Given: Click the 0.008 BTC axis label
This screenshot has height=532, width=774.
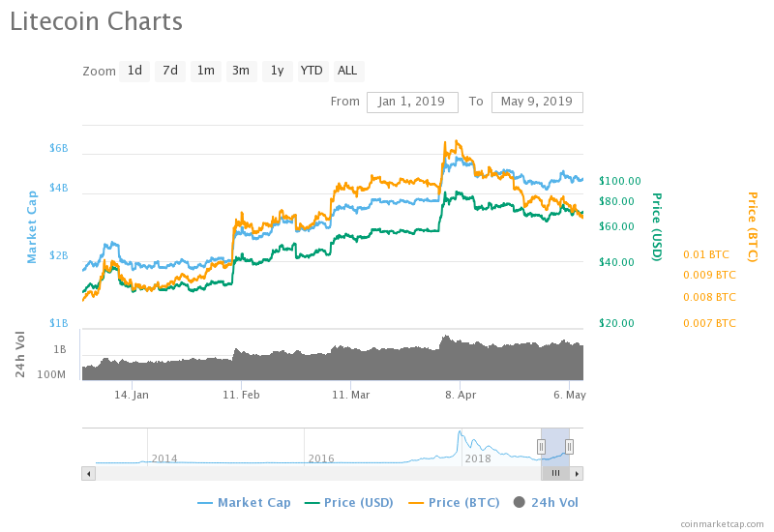Looking at the screenshot, I should click(x=709, y=298).
